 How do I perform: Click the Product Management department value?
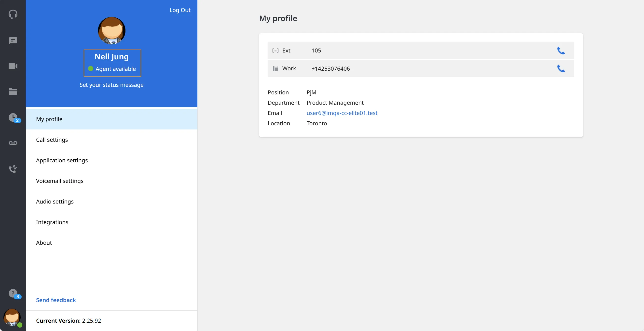click(335, 103)
